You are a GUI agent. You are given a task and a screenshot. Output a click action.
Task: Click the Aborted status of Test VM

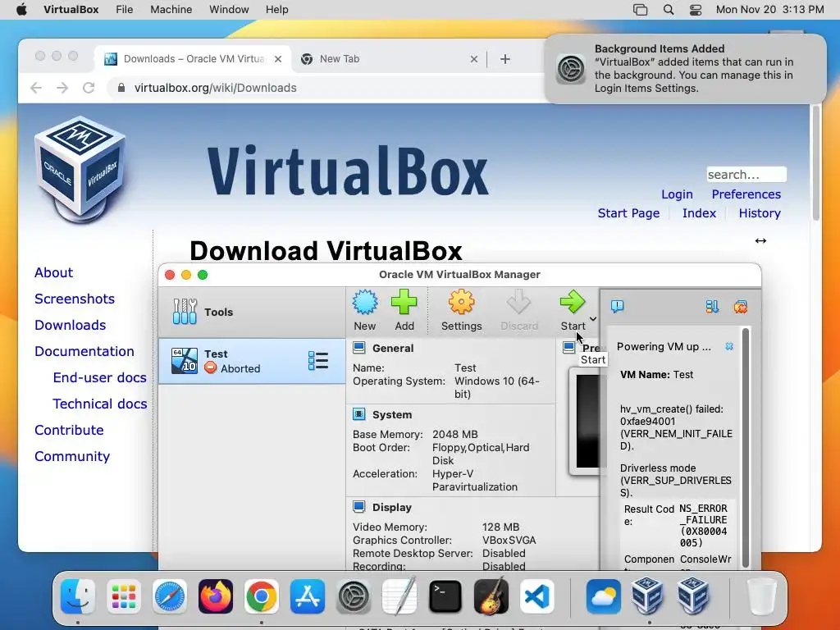232,368
